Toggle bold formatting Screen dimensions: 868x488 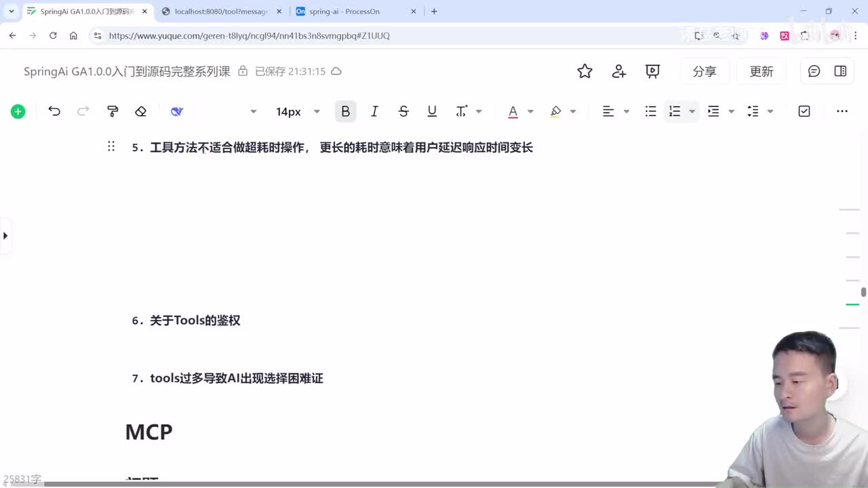[345, 111]
